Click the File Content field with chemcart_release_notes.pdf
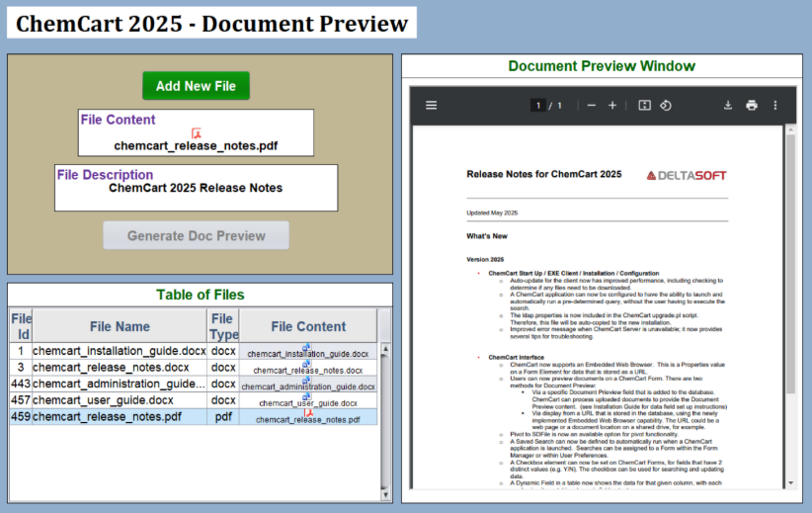The image size is (812, 513). tap(196, 132)
